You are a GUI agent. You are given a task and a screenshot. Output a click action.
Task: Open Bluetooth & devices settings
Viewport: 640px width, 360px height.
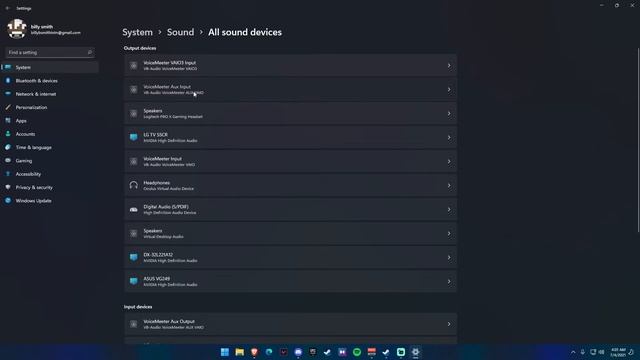point(50,81)
